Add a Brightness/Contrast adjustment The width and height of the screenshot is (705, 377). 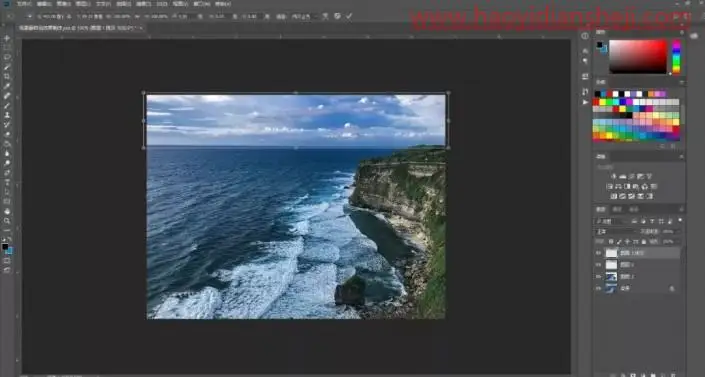pyautogui.click(x=614, y=176)
